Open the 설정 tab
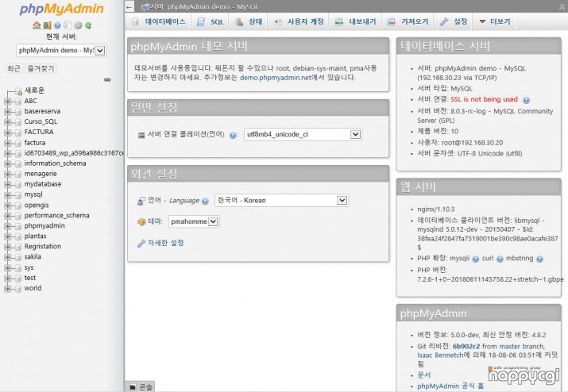 point(454,21)
